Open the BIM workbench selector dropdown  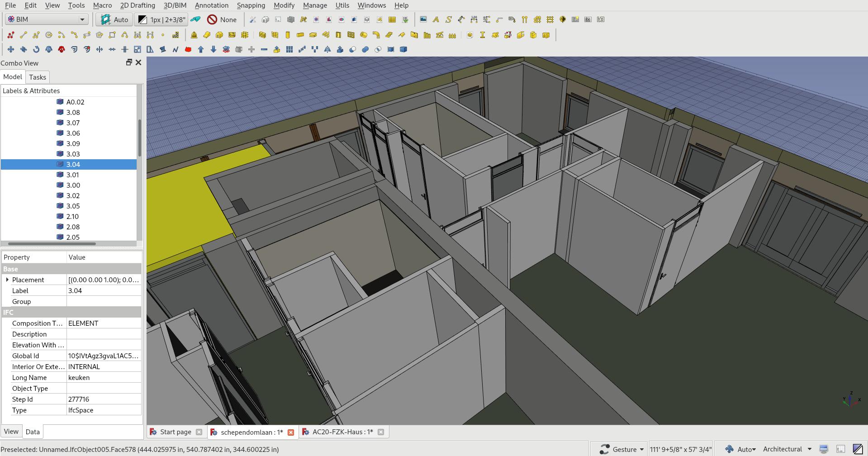(81, 19)
